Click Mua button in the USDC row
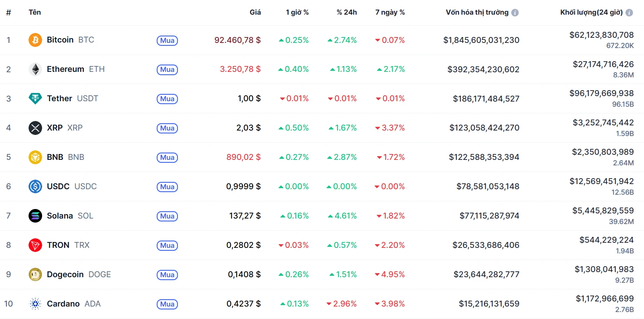 pos(167,187)
